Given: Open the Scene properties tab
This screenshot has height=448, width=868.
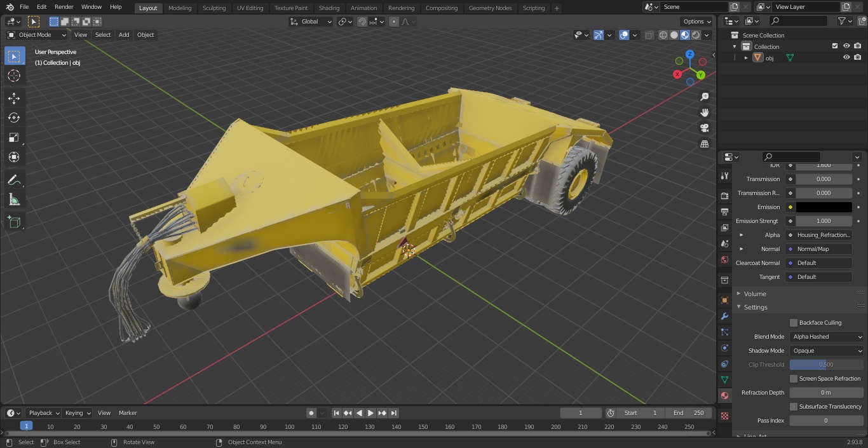Looking at the screenshot, I should click(724, 243).
